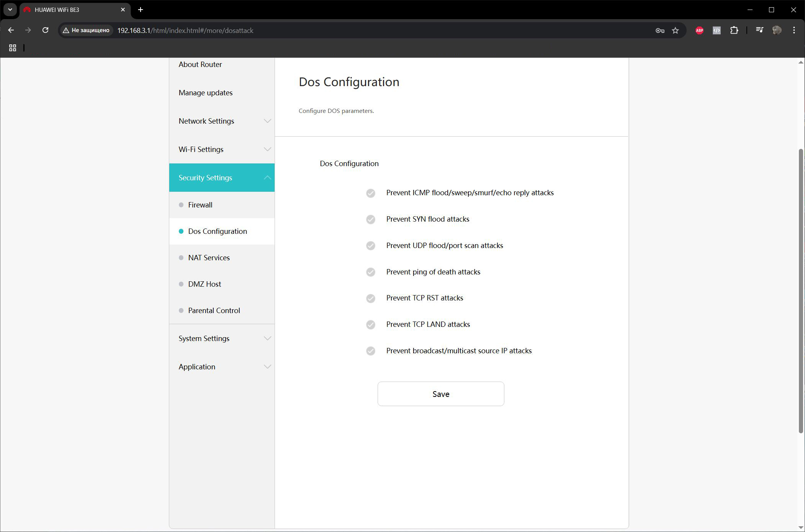Screen dimensions: 805x532
Task: Click the System Settings label
Action: tap(204, 338)
